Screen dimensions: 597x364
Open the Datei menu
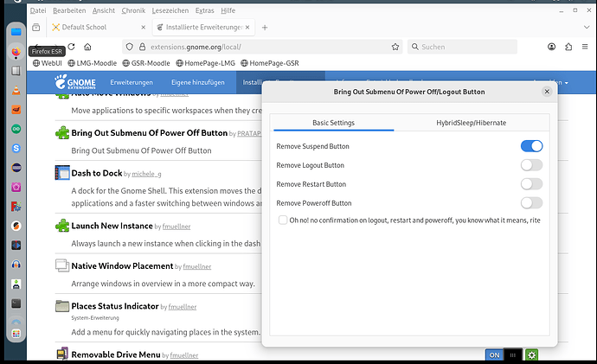point(38,10)
